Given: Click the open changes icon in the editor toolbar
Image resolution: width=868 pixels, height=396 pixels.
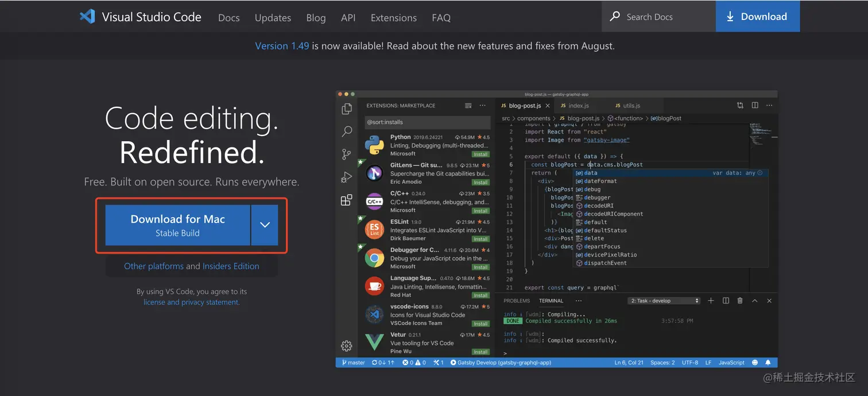Looking at the screenshot, I should [x=740, y=106].
